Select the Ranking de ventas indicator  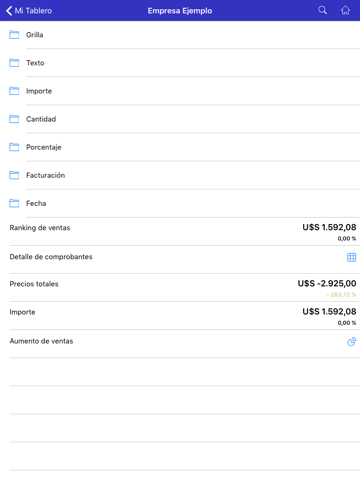tap(180, 232)
